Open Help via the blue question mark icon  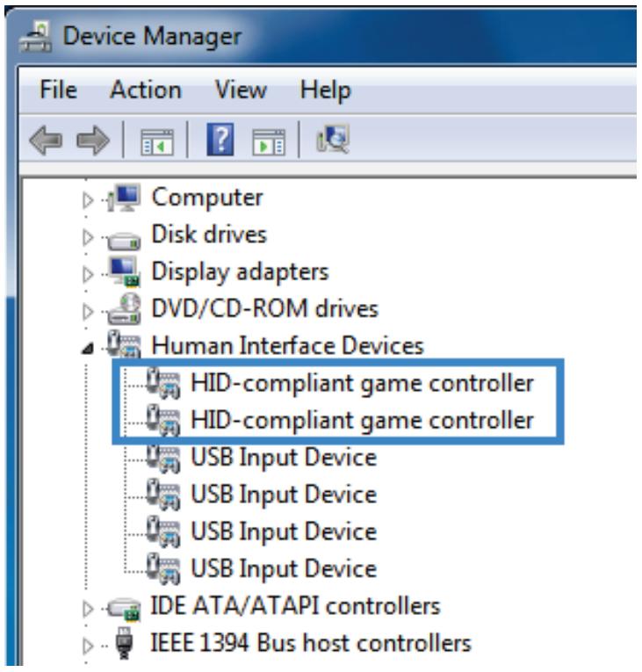pyautogui.click(x=220, y=140)
